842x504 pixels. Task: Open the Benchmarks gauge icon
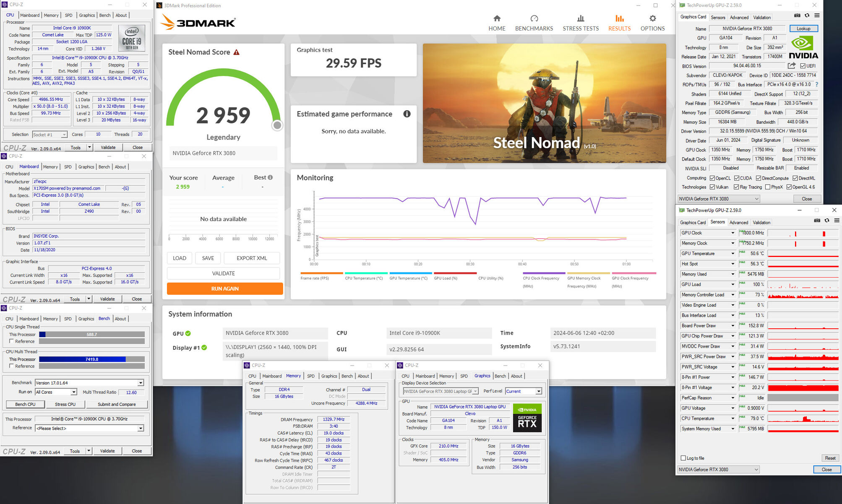(x=534, y=18)
